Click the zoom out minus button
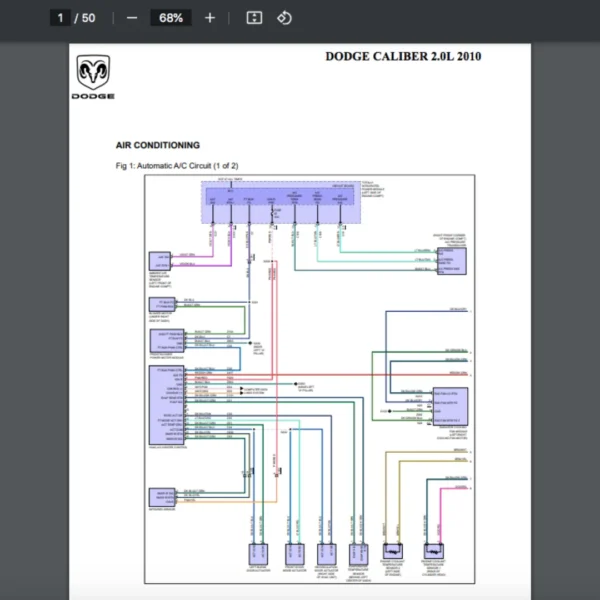Image resolution: width=600 pixels, height=600 pixels. 132,18
